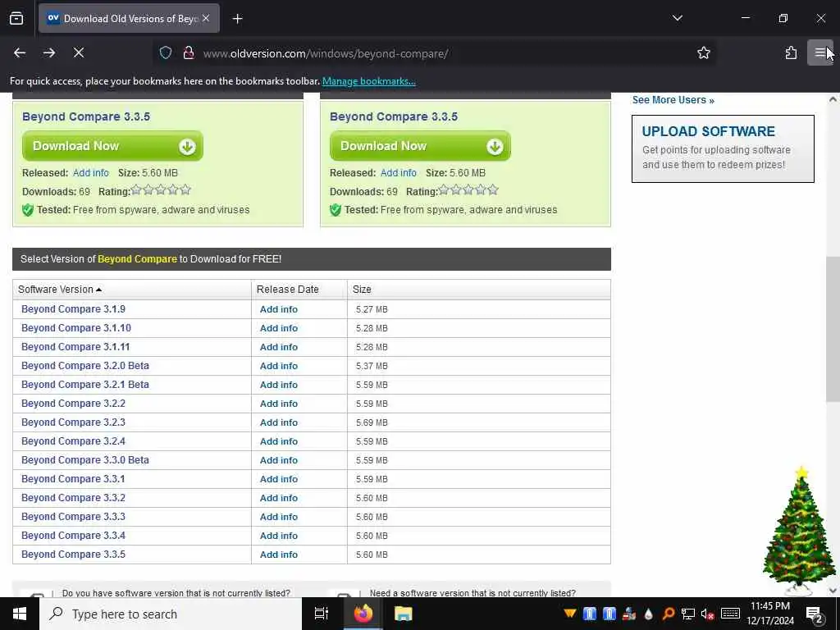The width and height of the screenshot is (840, 630).
Task: Click right card Add info release link
Action: 398,173
